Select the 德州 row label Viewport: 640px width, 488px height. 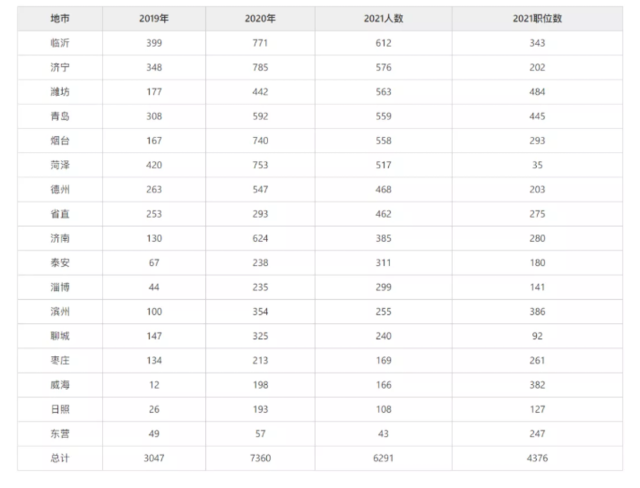60,189
